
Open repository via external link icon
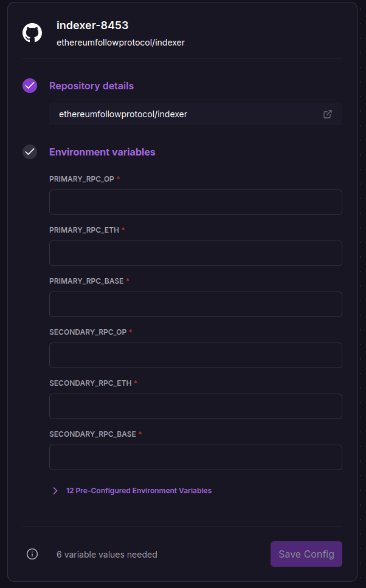(x=328, y=114)
